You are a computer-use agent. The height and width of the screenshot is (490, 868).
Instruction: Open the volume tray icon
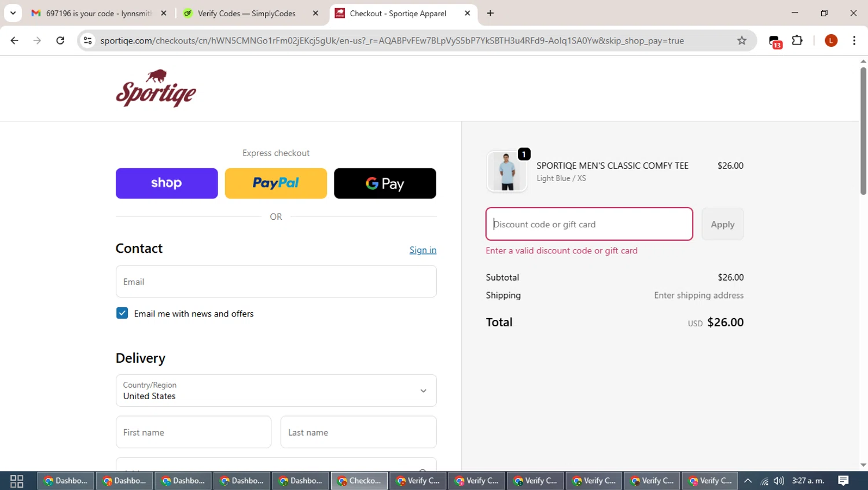779,481
